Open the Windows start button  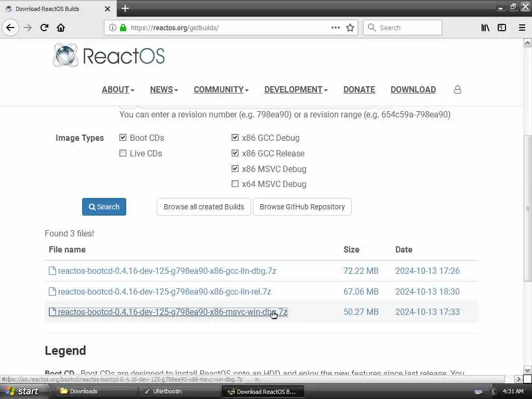(23, 392)
